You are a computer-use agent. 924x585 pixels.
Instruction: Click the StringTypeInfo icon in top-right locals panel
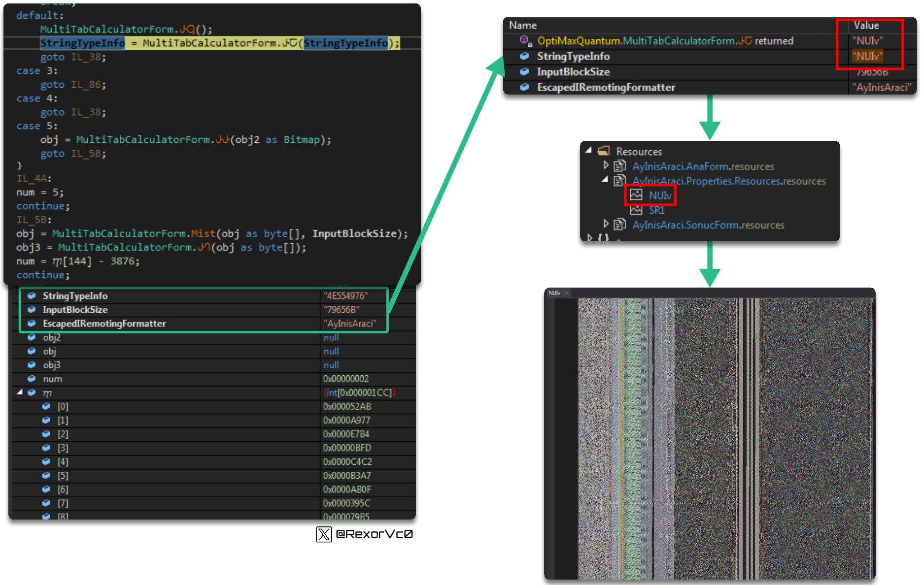coord(525,56)
